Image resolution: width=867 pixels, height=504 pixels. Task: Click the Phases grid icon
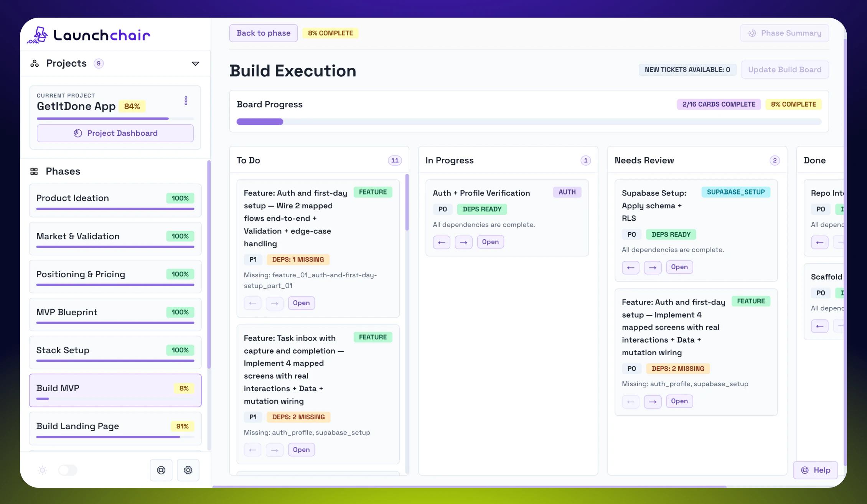point(34,171)
